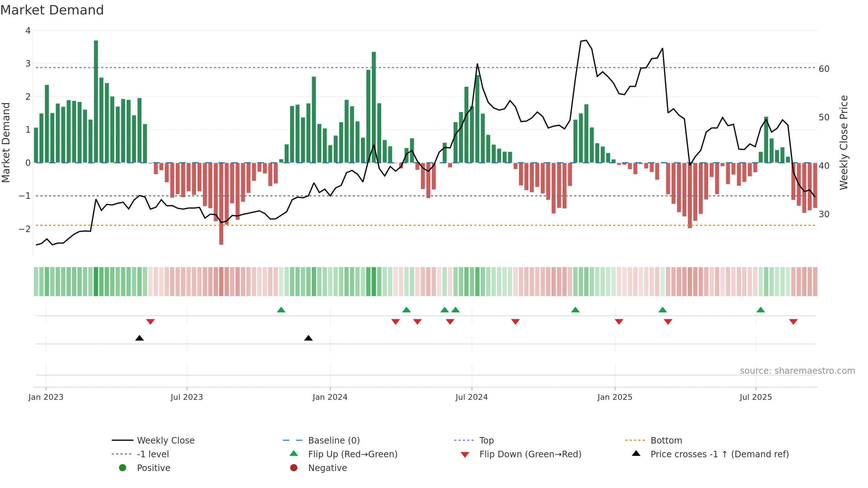Click the Market Demand chart title
Screen dimensions: 868x488
pyautogui.click(x=52, y=10)
